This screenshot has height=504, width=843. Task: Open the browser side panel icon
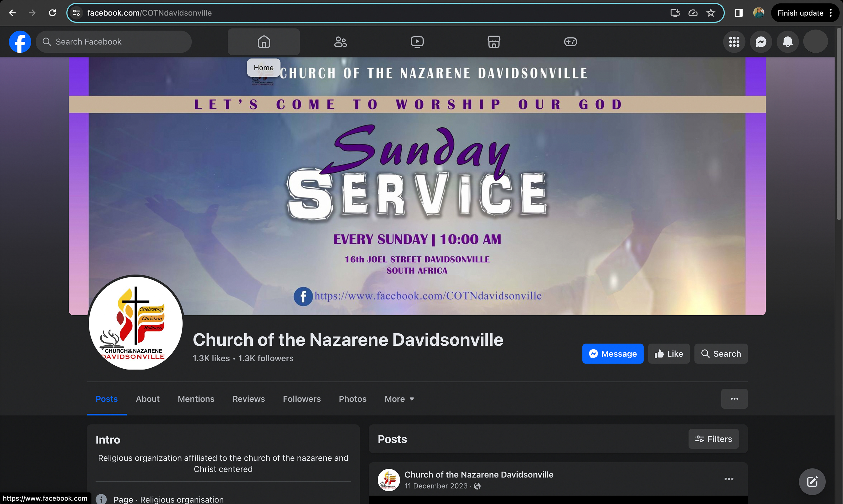tap(738, 13)
